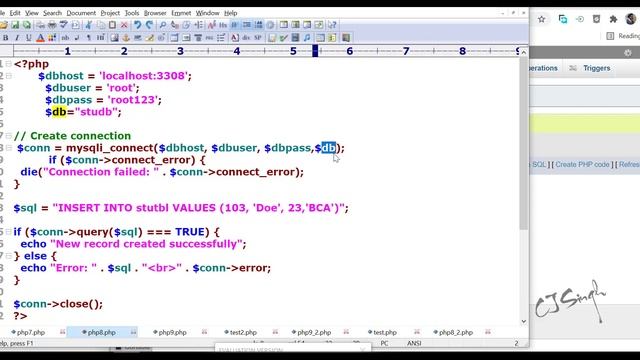Open the Browser menu
640x360 pixels.
point(155,13)
